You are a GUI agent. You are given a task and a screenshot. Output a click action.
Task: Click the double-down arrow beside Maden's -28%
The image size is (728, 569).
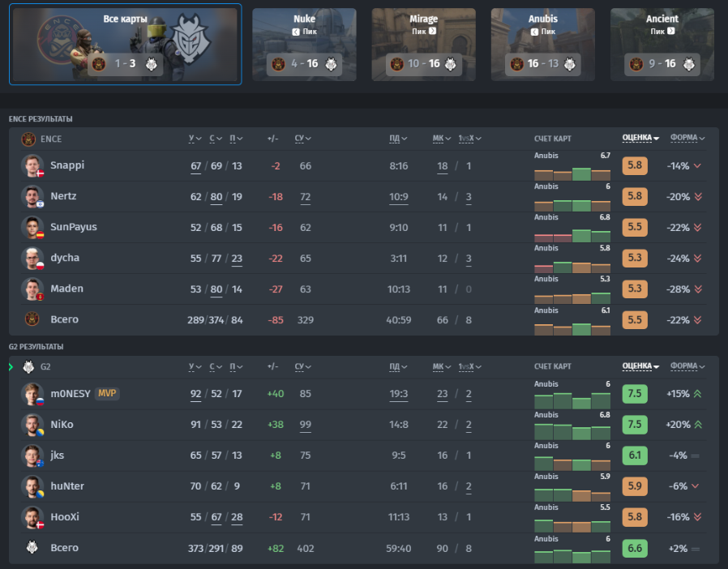[x=698, y=289]
